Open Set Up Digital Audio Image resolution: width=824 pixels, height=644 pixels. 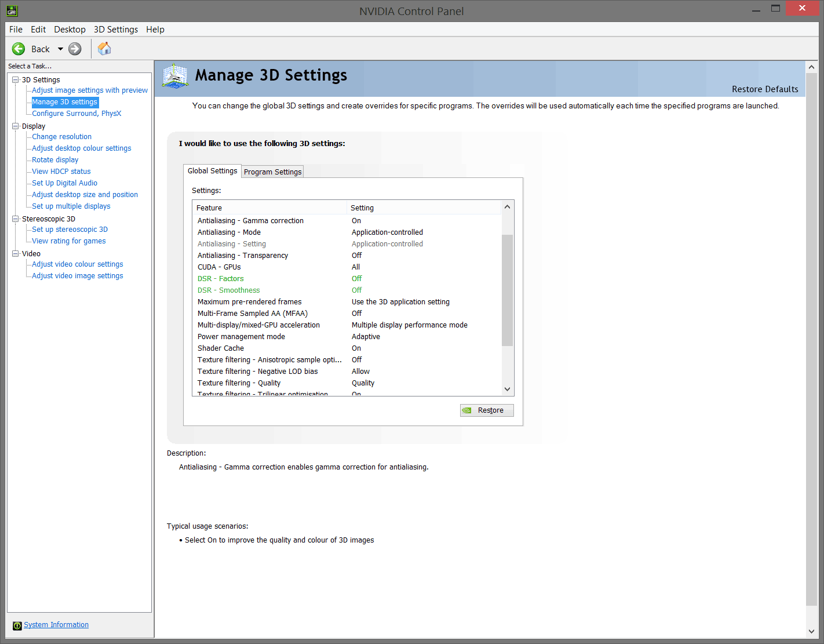pos(64,183)
